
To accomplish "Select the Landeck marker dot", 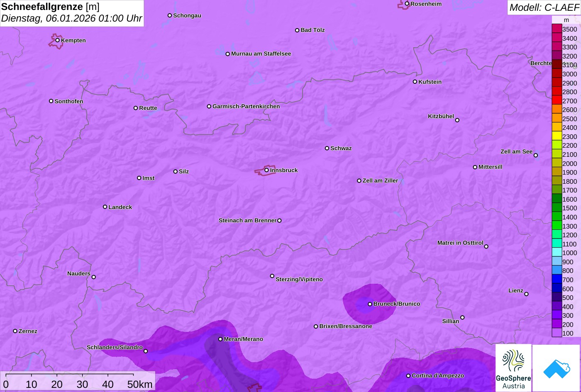I will click(105, 207).
